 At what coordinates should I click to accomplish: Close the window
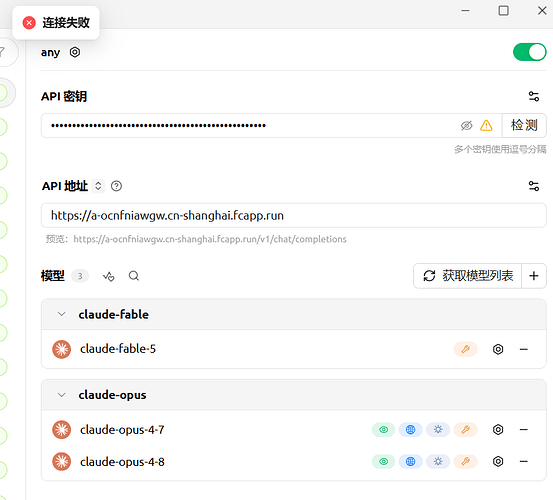coord(542,11)
